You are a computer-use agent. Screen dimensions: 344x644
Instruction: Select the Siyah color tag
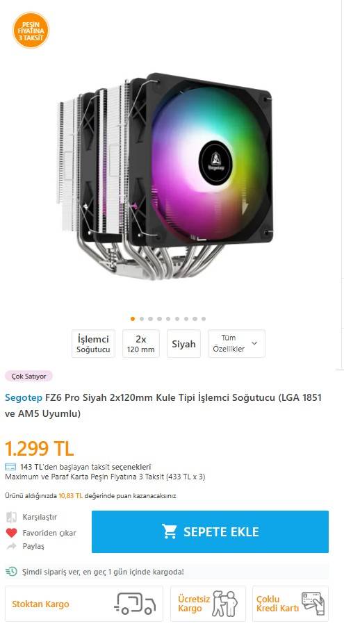pyautogui.click(x=183, y=343)
